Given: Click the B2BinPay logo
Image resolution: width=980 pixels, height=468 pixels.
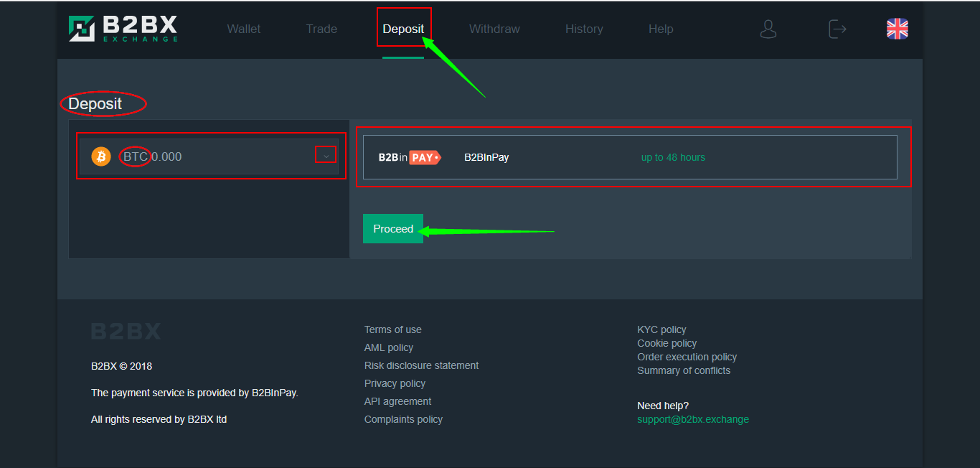Looking at the screenshot, I should pos(410,157).
